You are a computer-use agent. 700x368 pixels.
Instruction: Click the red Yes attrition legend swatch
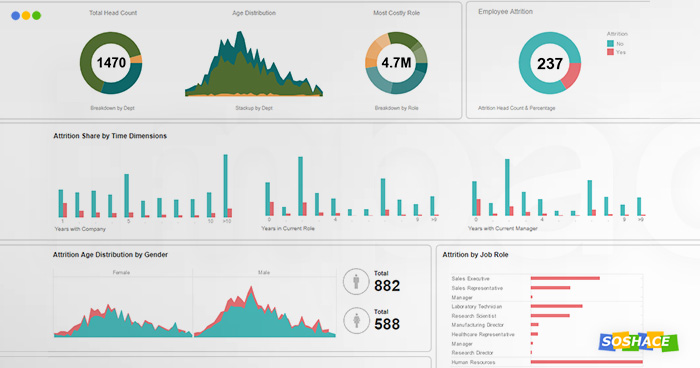click(610, 52)
